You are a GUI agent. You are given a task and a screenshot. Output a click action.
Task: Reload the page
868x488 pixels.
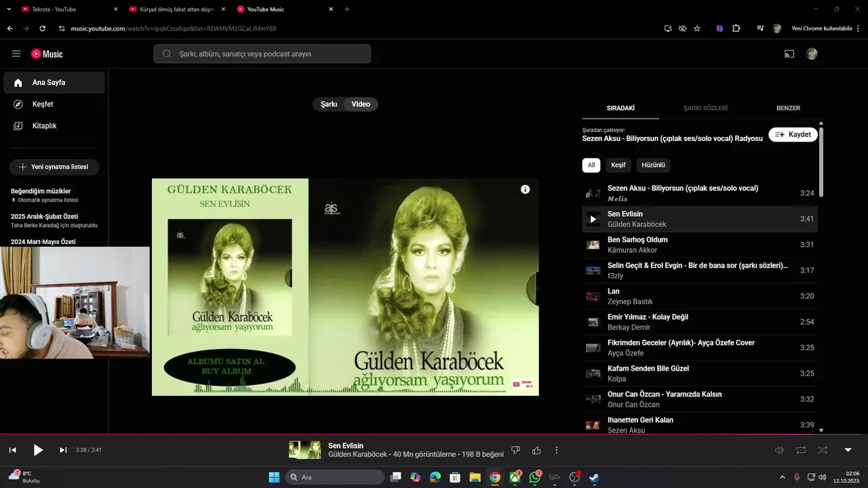coord(43,28)
